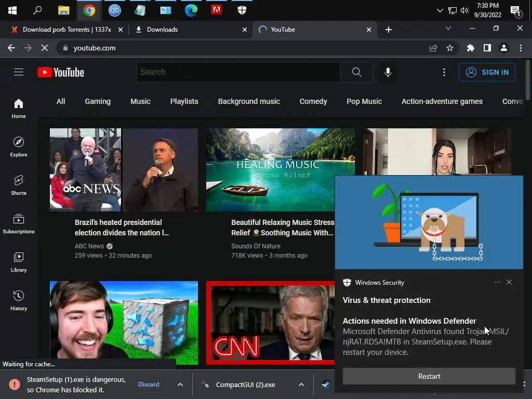Screen dimensions: 532x399
Task: Select the Playlists filter chip
Action: 184,101
